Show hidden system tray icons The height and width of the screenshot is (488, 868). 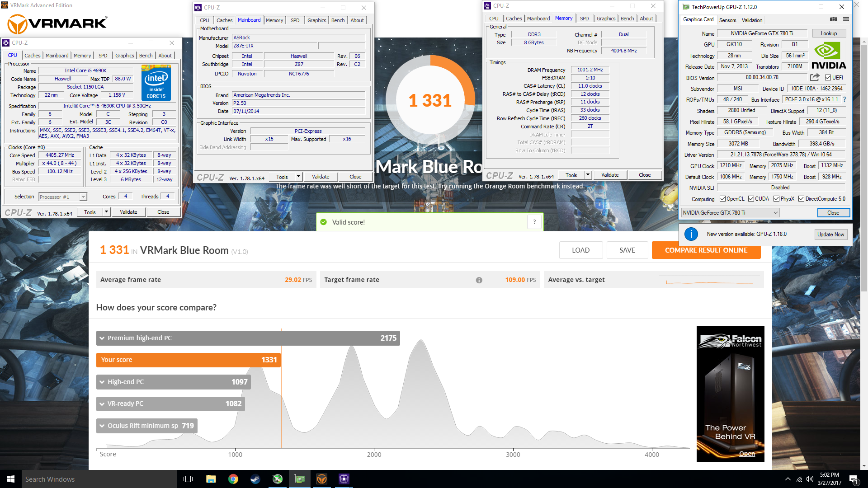pos(788,479)
